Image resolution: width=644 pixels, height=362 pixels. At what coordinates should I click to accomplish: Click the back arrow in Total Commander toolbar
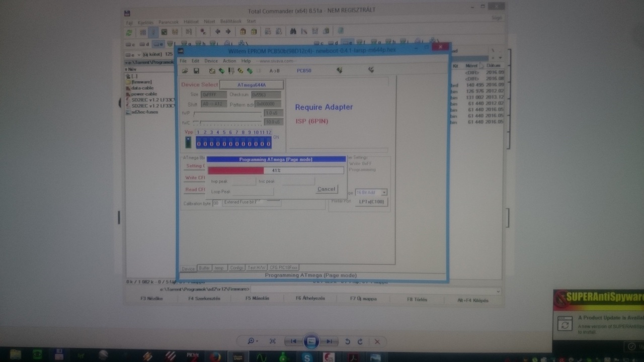(218, 32)
